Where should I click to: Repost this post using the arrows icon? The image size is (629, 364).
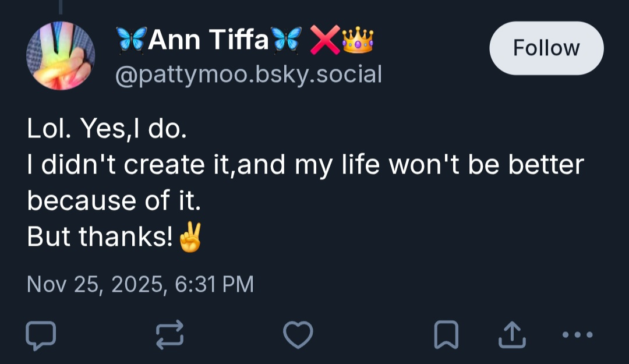coord(169,335)
